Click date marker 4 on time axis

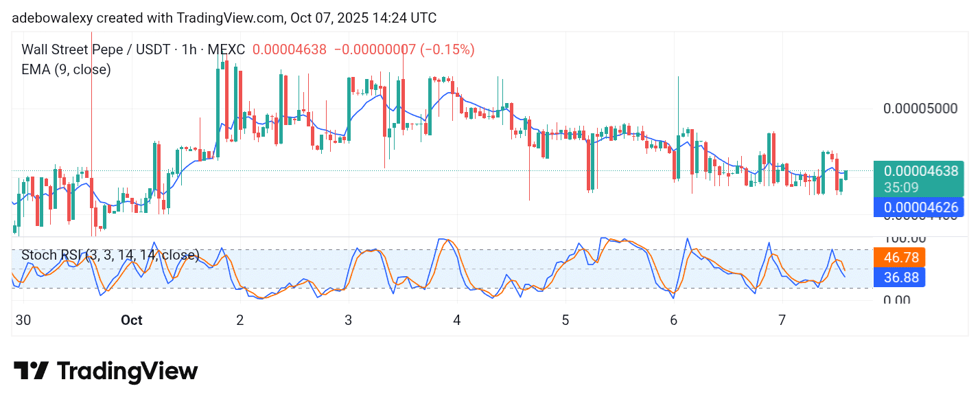pos(456,320)
